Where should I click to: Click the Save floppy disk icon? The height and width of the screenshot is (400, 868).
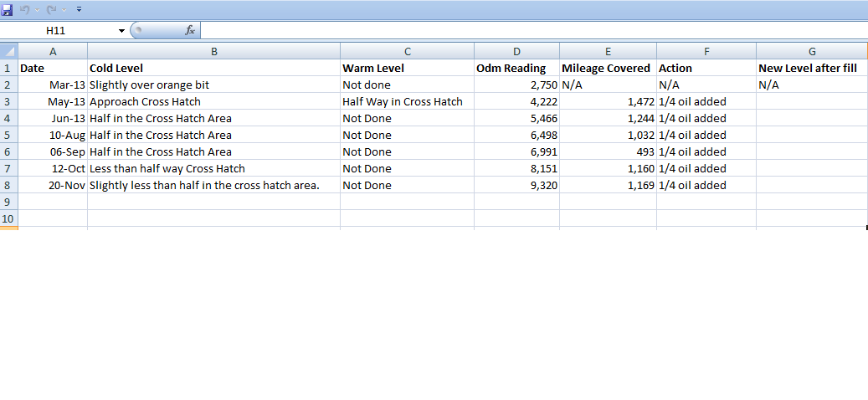point(8,9)
